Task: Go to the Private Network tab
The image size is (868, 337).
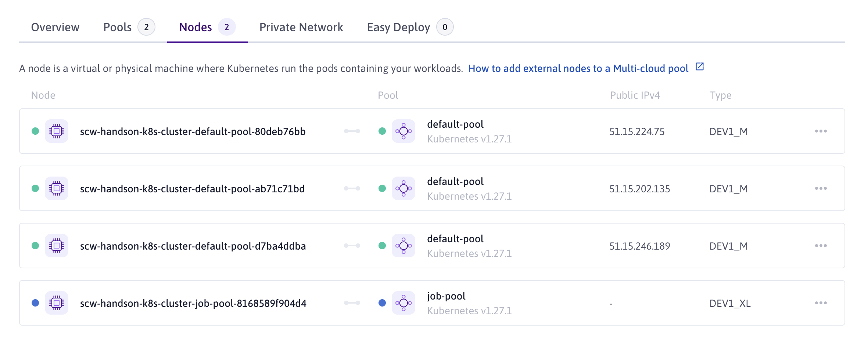Action: (x=301, y=27)
